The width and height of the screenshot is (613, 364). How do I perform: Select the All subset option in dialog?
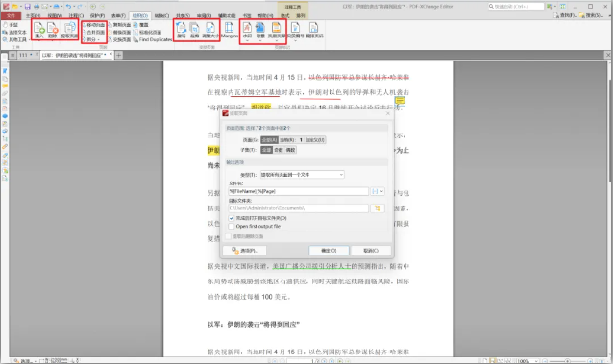(266, 150)
